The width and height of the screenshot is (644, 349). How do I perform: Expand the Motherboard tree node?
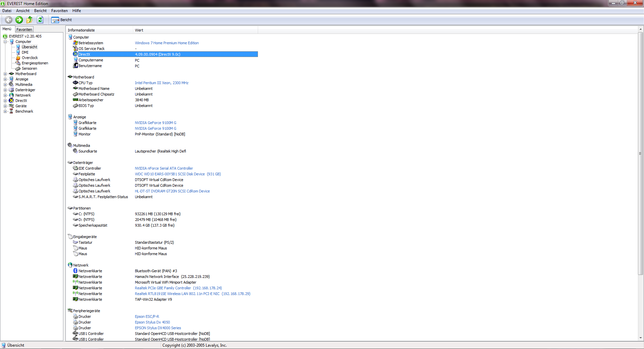[5, 74]
